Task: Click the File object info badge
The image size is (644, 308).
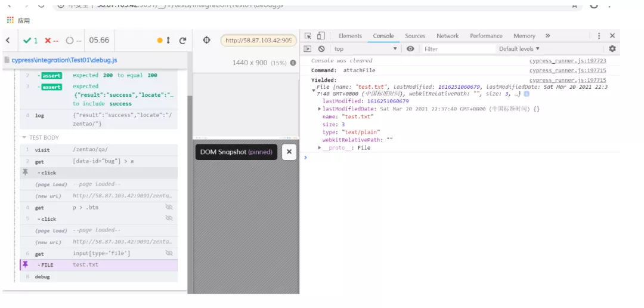Action: click(x=527, y=94)
